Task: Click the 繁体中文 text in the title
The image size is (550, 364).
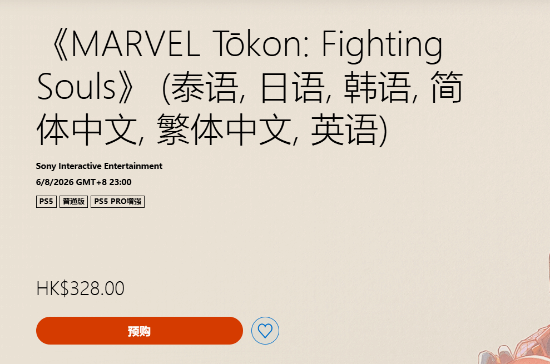Action: pyautogui.click(x=223, y=129)
